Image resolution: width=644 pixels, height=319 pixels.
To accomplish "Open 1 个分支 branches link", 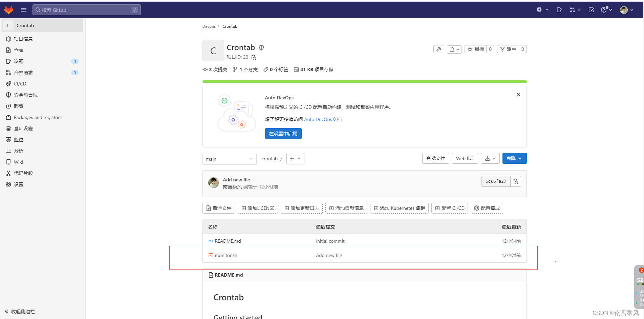I will 245,69.
